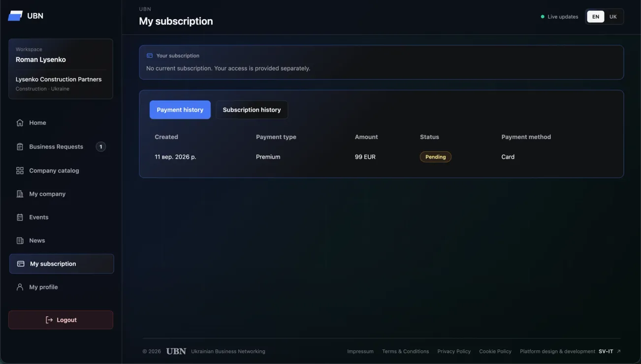Click the UBN logo icon in the sidebar

[x=15, y=16]
